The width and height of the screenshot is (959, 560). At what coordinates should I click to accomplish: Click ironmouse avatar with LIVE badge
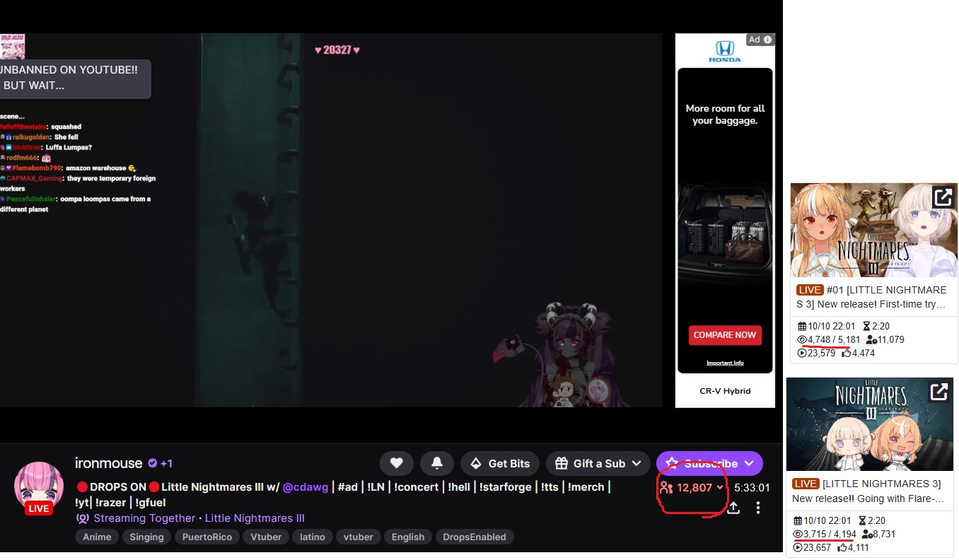click(39, 489)
